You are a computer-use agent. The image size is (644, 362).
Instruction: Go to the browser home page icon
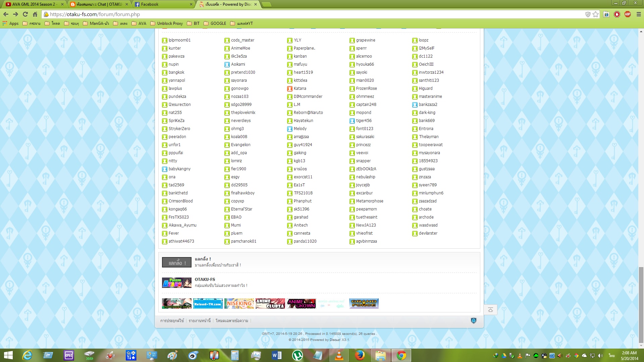pyautogui.click(x=35, y=14)
